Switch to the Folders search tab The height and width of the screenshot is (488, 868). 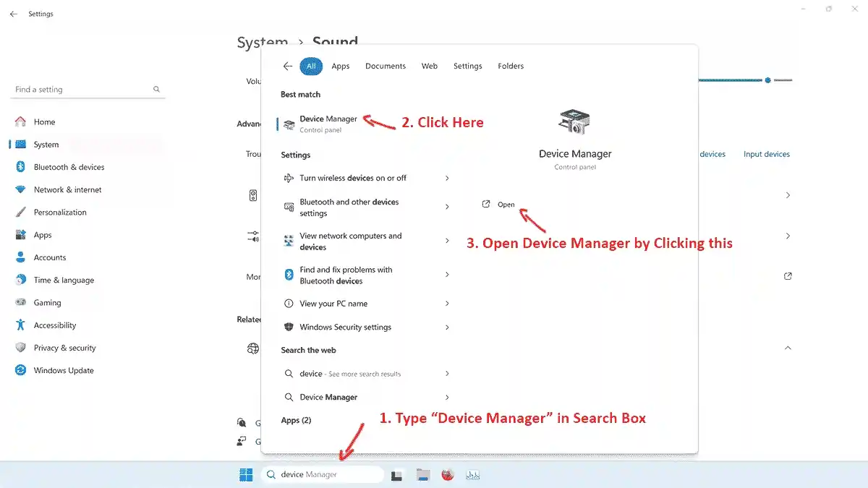tap(511, 66)
